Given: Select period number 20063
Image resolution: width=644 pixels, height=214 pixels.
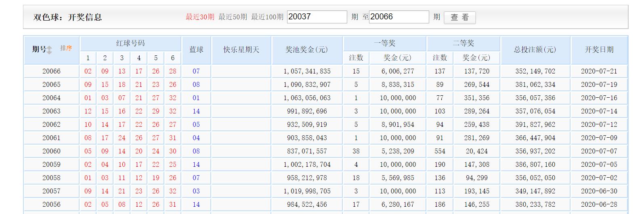Looking at the screenshot, I should 51,111.
